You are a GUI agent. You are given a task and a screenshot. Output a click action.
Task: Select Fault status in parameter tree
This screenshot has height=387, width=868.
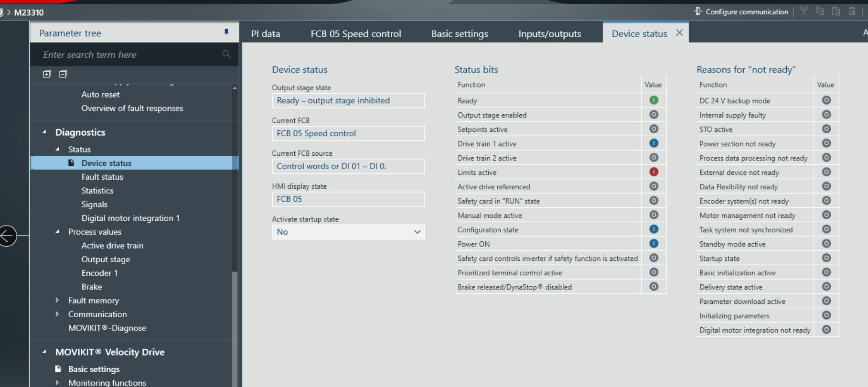pyautogui.click(x=102, y=177)
